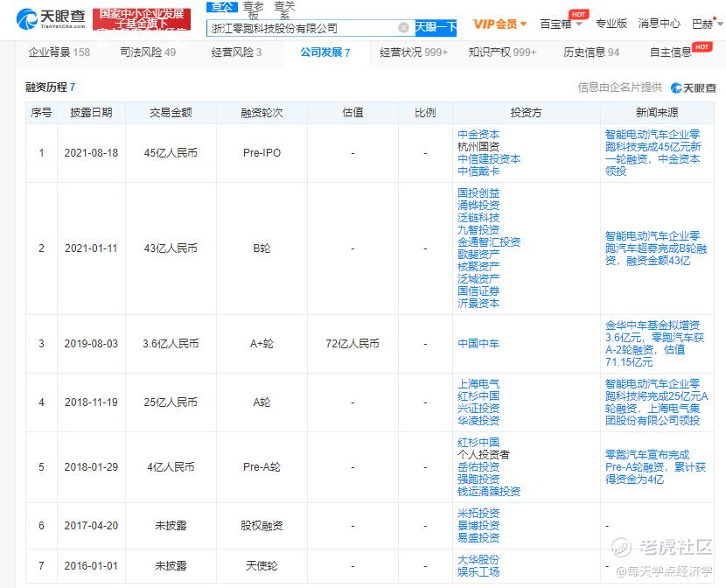Open the 司法风险 tab

point(147,52)
